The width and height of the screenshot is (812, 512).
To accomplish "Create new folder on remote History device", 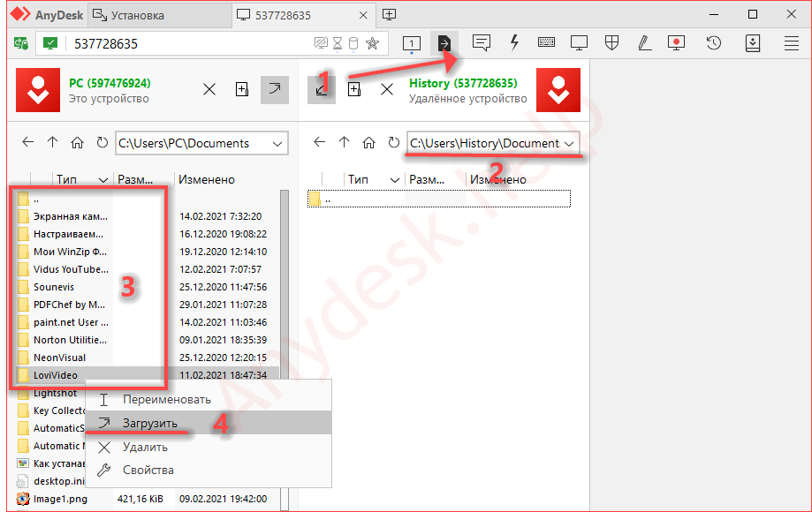I will (353, 89).
